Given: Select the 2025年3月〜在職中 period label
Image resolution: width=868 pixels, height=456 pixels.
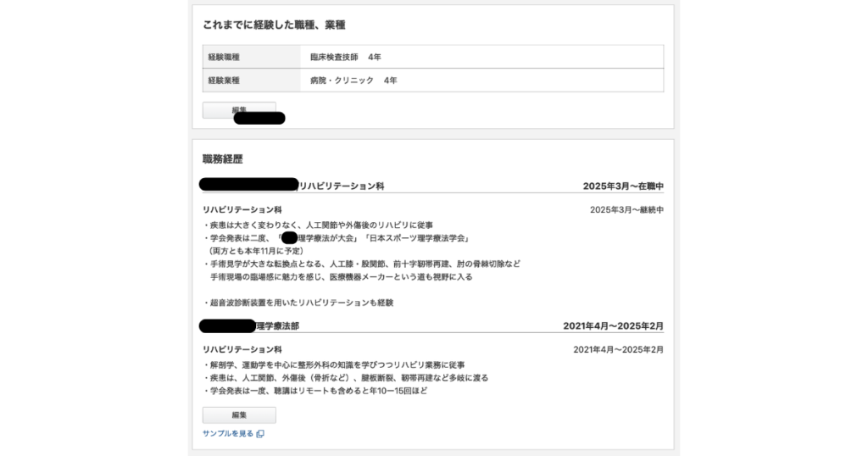Looking at the screenshot, I should [623, 186].
